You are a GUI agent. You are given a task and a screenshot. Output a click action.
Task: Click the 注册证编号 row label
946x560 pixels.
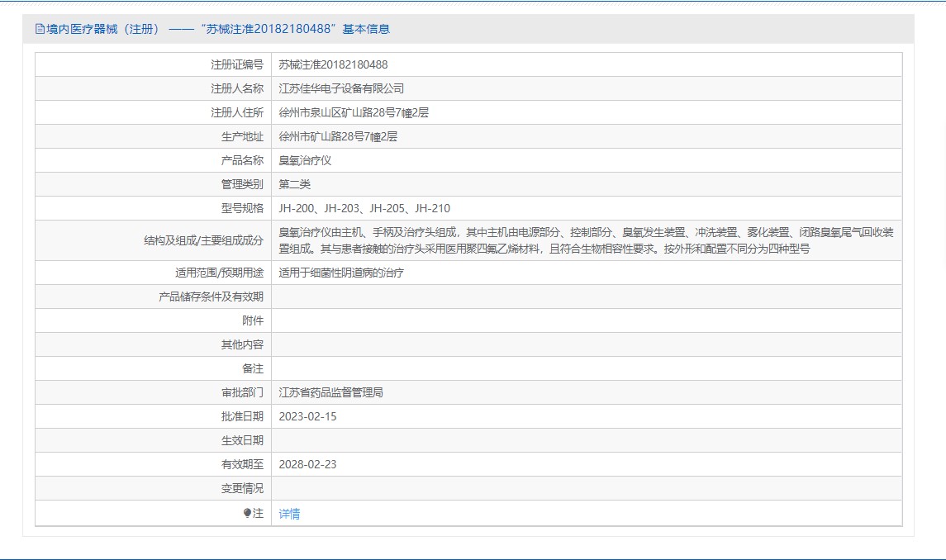(x=237, y=64)
